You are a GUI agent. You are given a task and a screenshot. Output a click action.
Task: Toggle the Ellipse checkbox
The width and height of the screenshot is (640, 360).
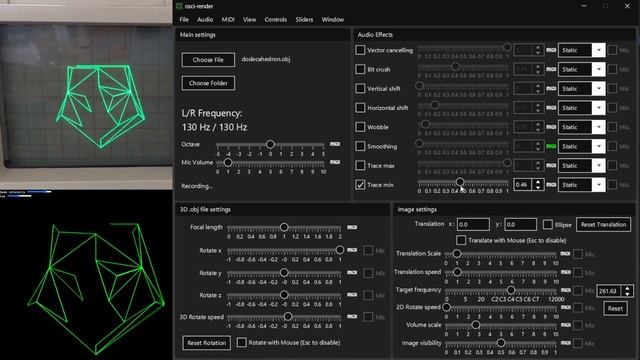548,224
